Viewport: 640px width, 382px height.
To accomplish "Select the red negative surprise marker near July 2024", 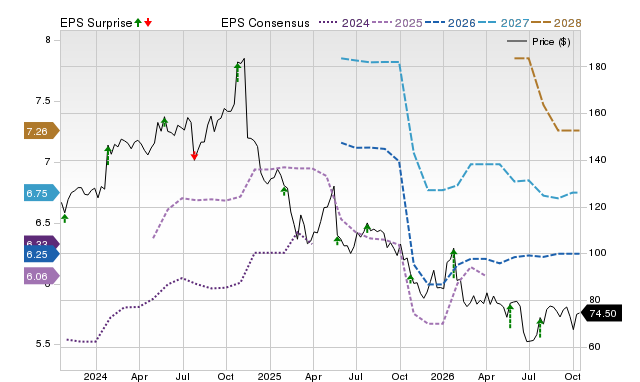I will tap(194, 156).
